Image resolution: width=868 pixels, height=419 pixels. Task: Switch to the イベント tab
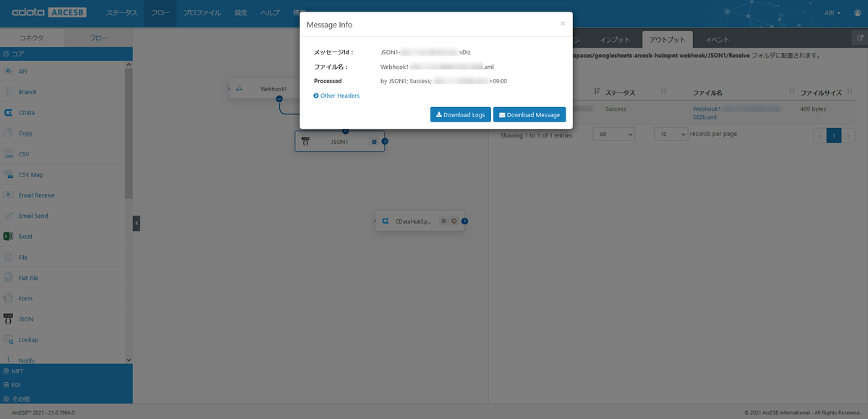[717, 39]
